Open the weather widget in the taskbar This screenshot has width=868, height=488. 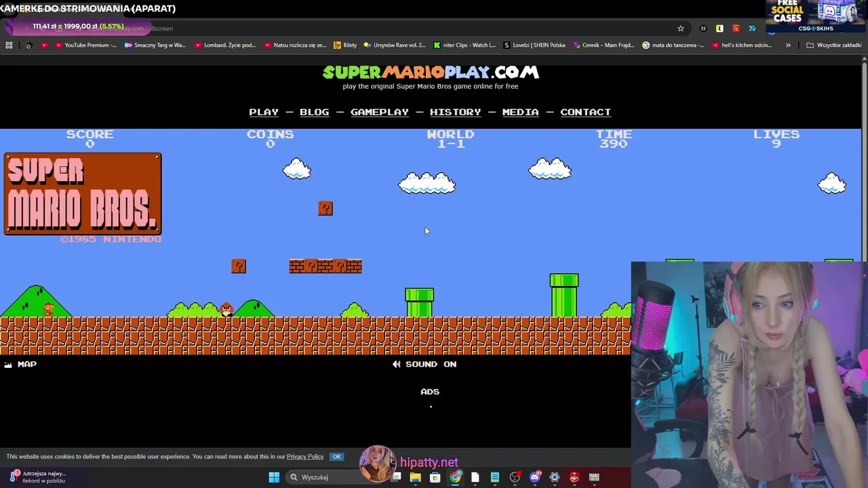point(37,477)
